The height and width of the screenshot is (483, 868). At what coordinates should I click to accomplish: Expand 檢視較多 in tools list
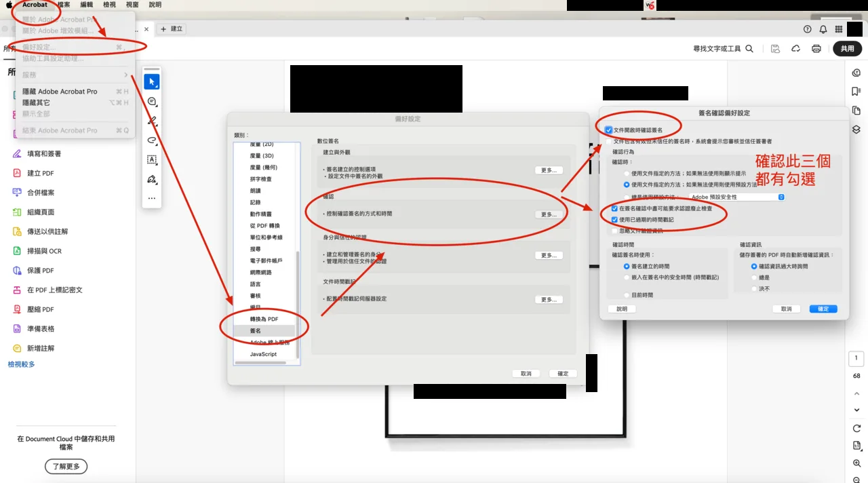(x=21, y=364)
